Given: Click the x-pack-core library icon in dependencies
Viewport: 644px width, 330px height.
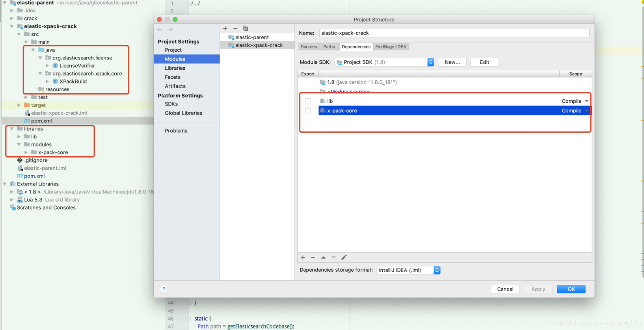Looking at the screenshot, I should [322, 111].
